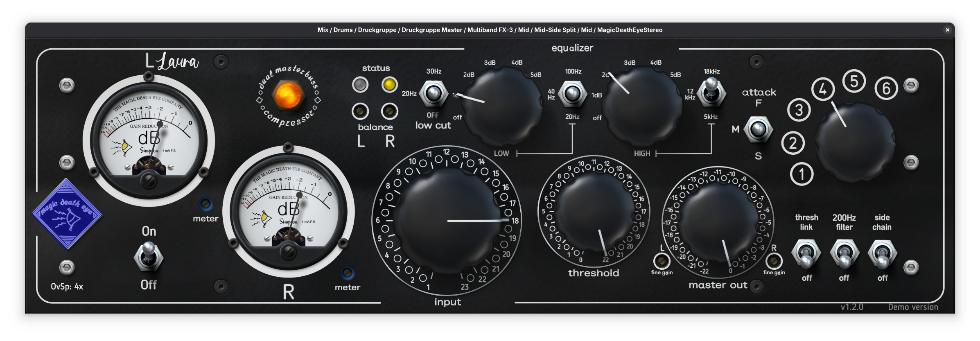The height and width of the screenshot is (341, 980).
Task: Click the blue meter button for the right VU meter
Action: (348, 273)
